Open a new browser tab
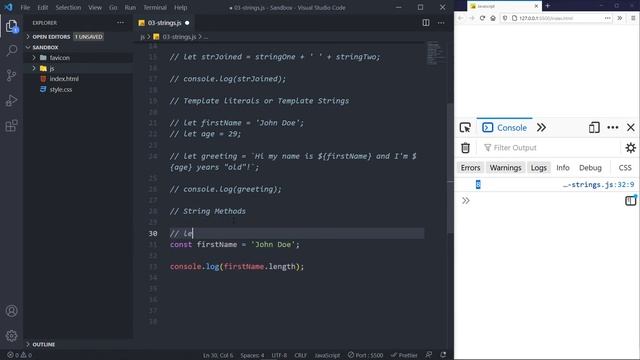The width and height of the screenshot is (640, 360). click(548, 6)
